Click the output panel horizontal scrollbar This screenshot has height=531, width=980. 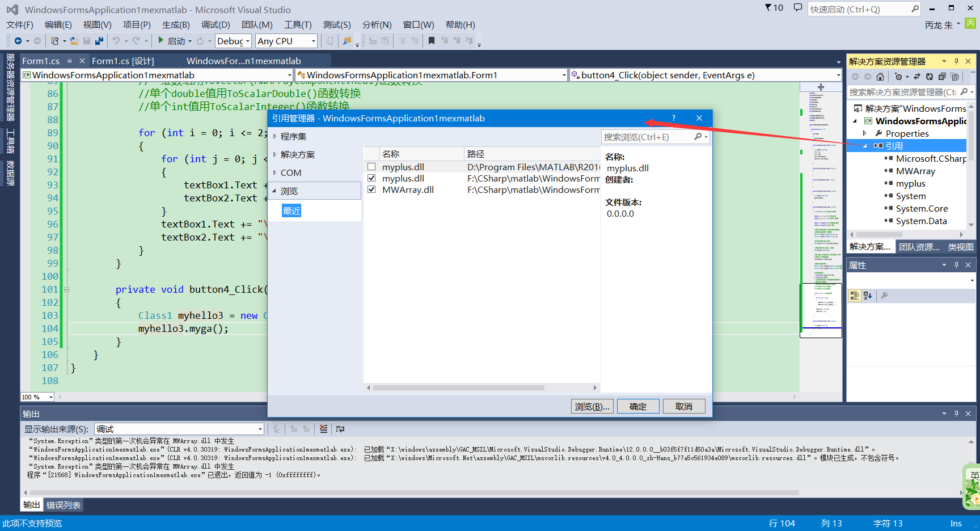(414, 492)
